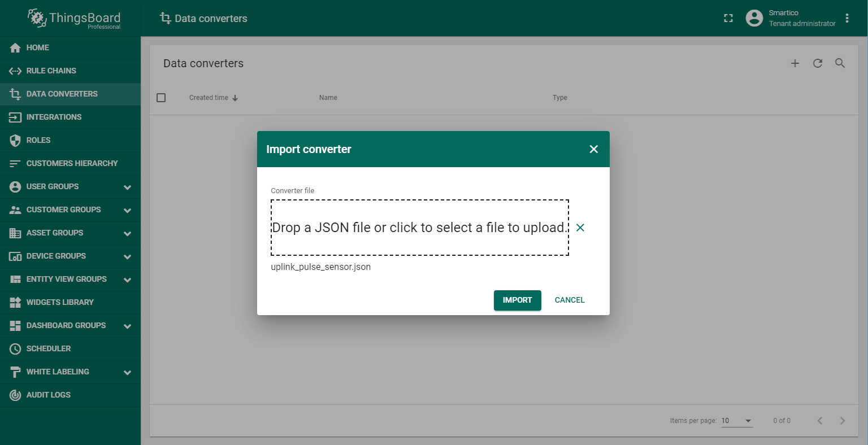Screen dimensions: 868x445
Task: Close the Import converter dialog
Action: [x=593, y=149]
